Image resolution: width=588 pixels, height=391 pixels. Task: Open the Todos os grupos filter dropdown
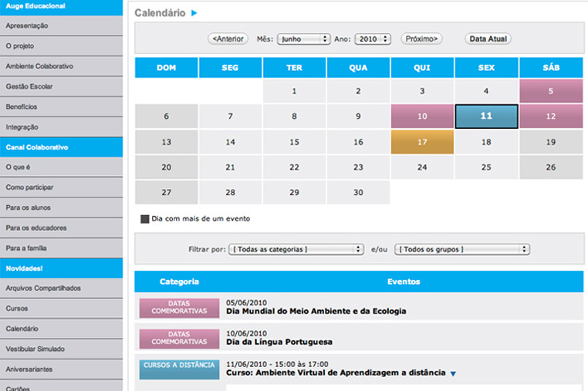point(461,249)
